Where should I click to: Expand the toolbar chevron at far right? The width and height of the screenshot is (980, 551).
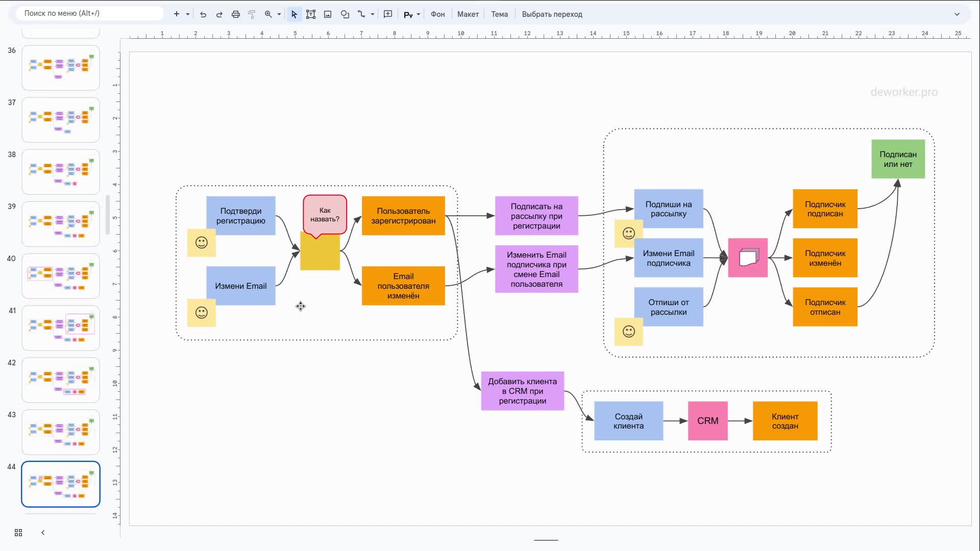pos(957,14)
